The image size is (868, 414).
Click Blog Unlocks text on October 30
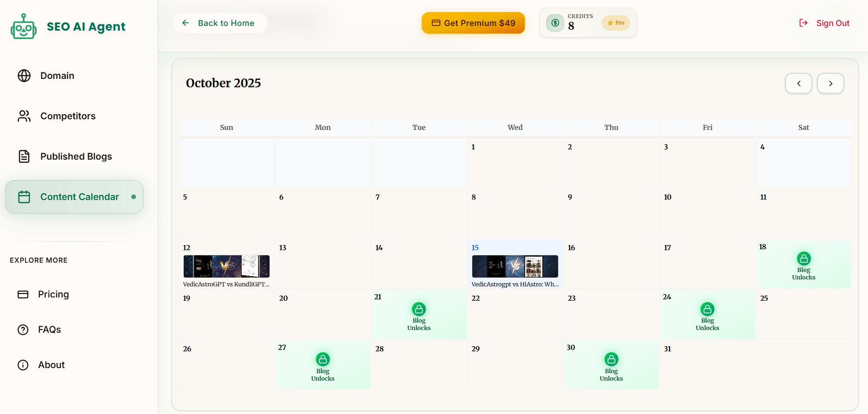point(611,375)
